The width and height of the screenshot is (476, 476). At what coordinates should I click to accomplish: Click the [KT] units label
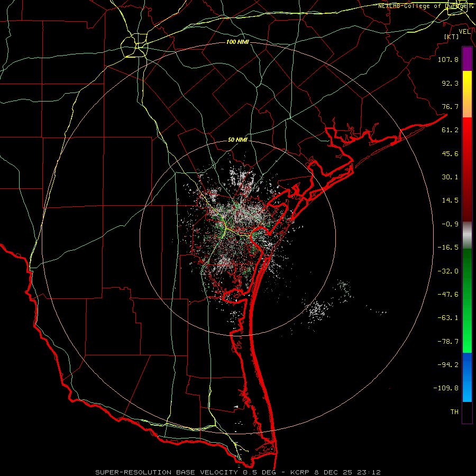pos(452,36)
